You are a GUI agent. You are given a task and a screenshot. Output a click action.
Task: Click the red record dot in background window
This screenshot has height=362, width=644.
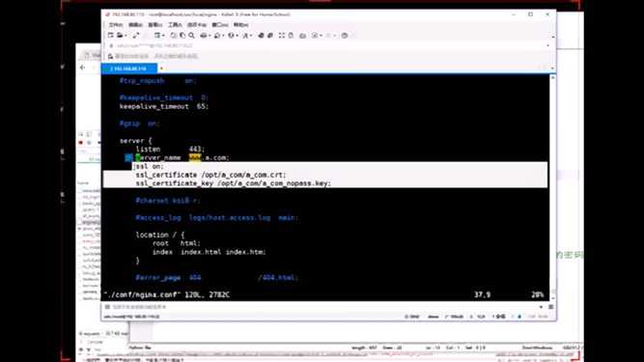pos(80,143)
